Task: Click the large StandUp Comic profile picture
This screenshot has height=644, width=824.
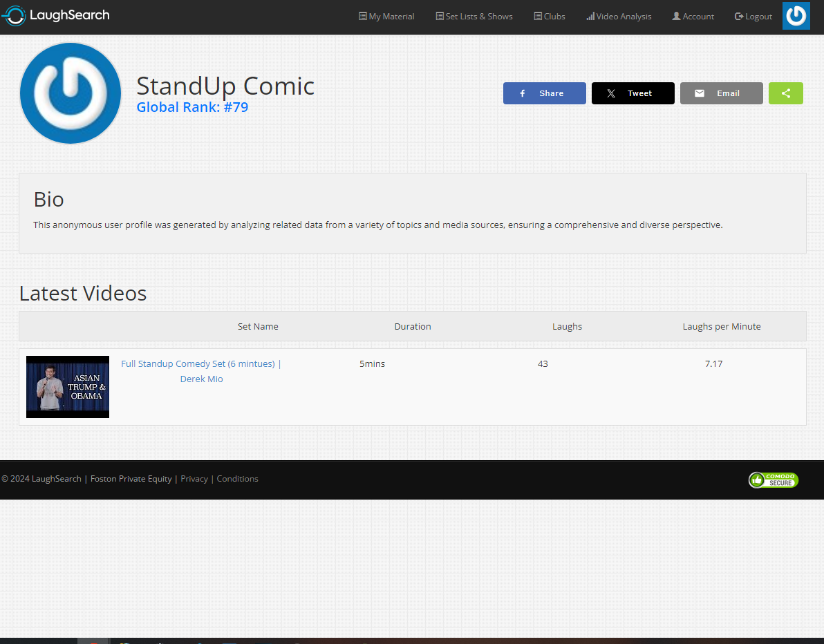Action: (71, 93)
